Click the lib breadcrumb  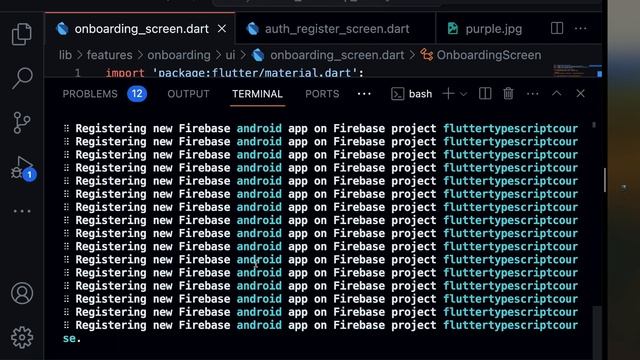[65, 55]
